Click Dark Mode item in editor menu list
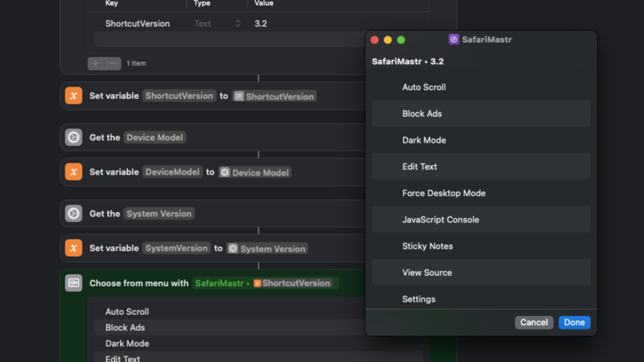Viewport: 644px width, 362px height. pos(127,343)
